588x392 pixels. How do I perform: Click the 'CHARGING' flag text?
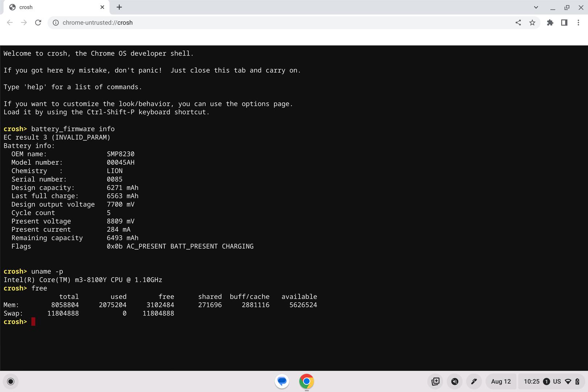pos(238,246)
